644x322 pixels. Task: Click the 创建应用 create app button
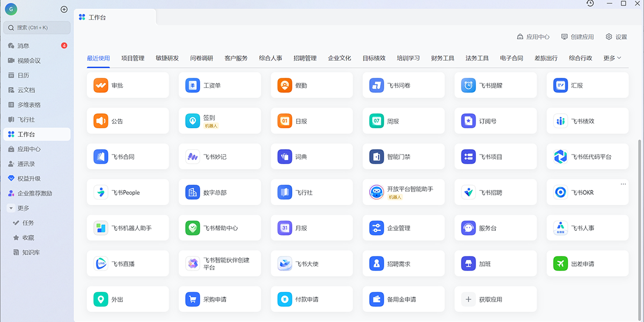[579, 37]
